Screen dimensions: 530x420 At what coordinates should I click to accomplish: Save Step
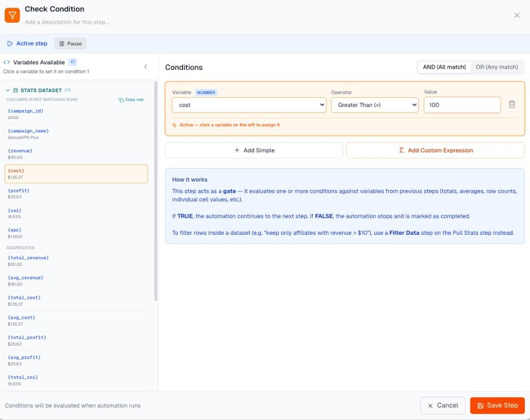497,406
